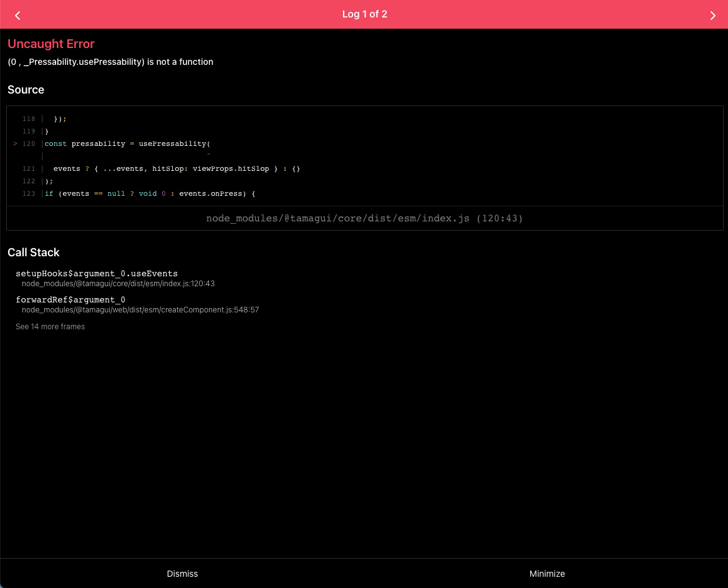Minimize the LogBox overlay
The width and height of the screenshot is (728, 588).
(547, 574)
